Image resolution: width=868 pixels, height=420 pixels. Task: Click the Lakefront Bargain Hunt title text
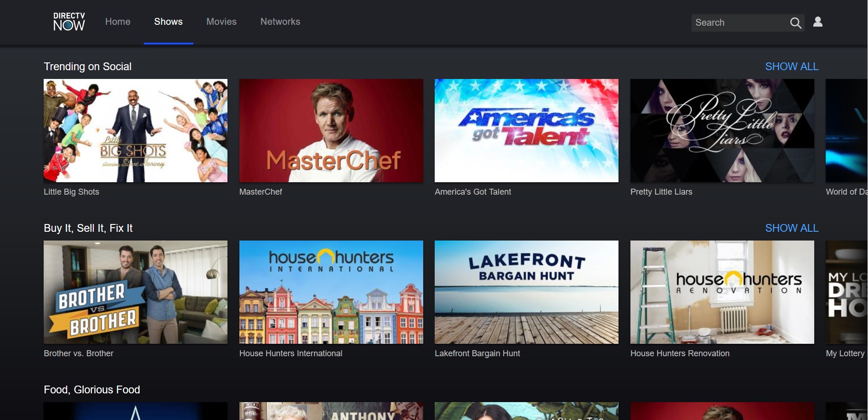477,353
